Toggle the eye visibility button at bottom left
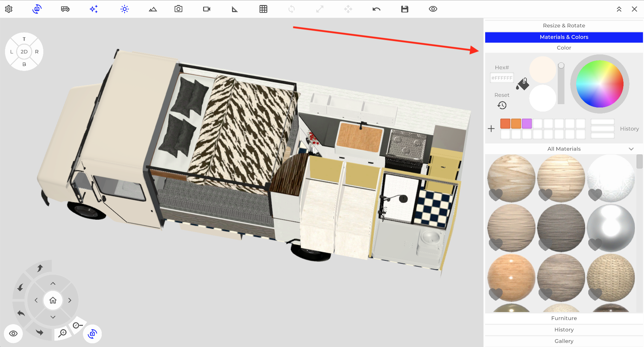The image size is (644, 347). (x=13, y=334)
